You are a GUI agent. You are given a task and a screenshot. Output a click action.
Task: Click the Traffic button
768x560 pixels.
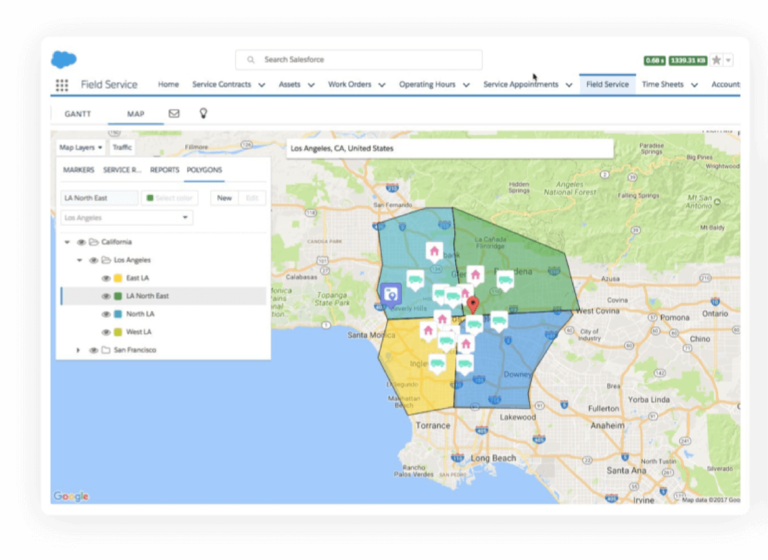click(122, 147)
